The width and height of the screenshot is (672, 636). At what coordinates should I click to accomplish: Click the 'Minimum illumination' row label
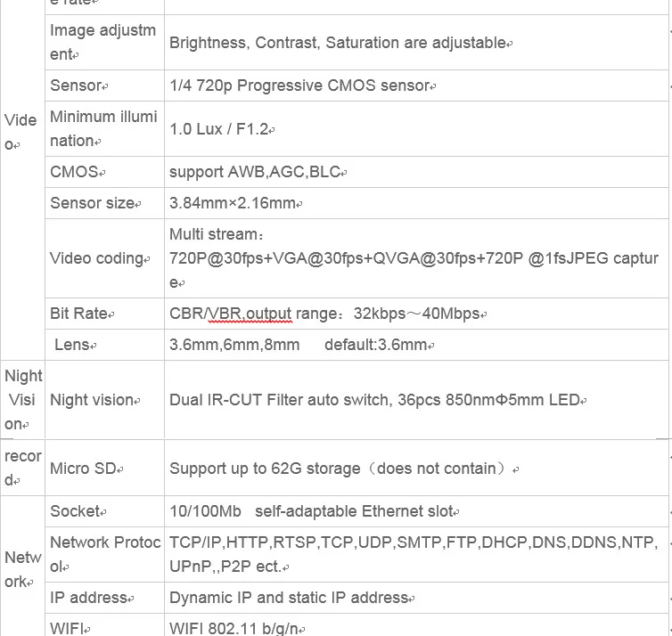(104, 129)
